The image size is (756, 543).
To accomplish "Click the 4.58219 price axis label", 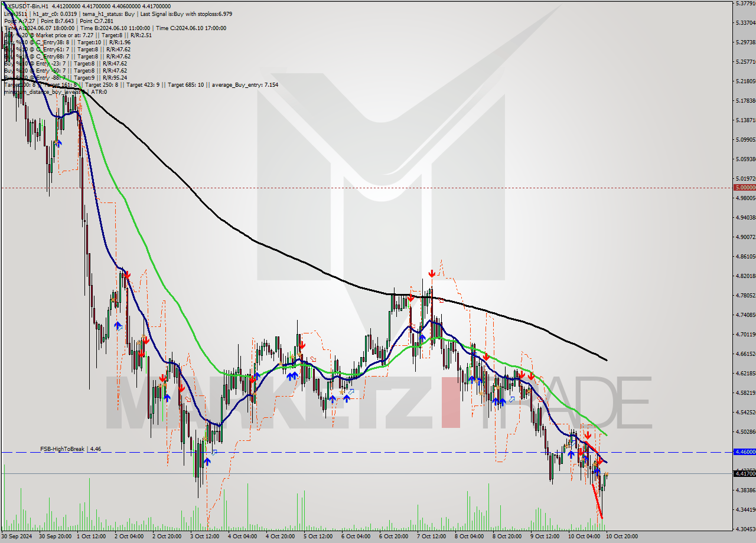I will coord(745,392).
